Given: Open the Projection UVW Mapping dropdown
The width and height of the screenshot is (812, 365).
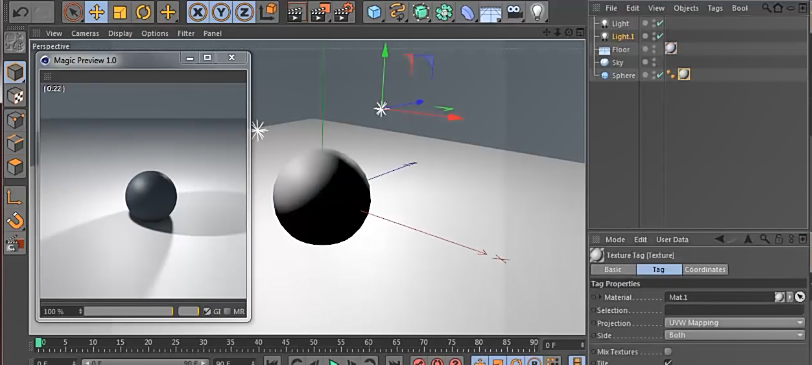Looking at the screenshot, I should pyautogui.click(x=734, y=323).
